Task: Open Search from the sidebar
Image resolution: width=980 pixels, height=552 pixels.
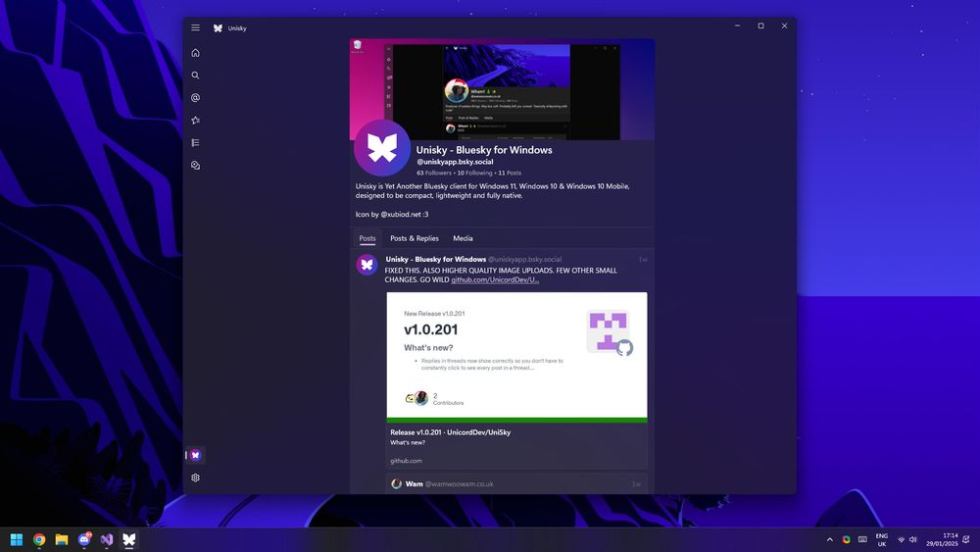Action: tap(196, 75)
